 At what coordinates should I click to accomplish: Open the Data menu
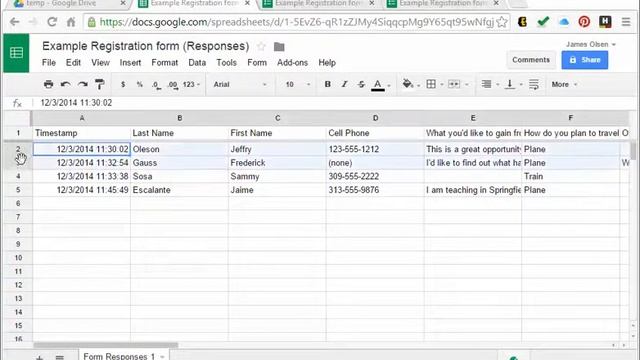click(197, 63)
